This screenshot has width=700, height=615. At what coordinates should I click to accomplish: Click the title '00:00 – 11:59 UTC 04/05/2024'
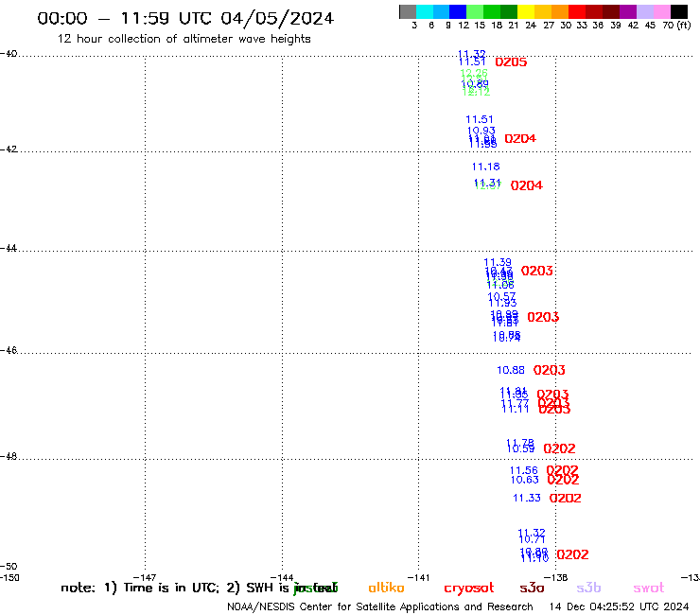pyautogui.click(x=185, y=18)
